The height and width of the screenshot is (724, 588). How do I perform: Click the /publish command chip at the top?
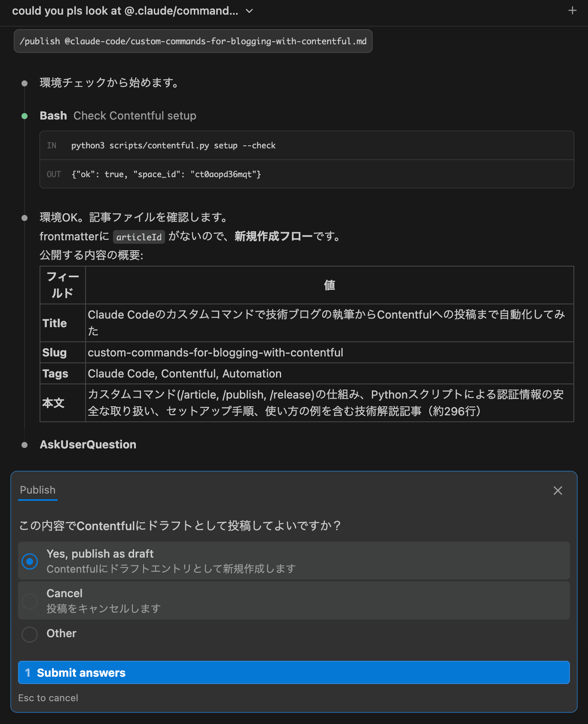pos(193,41)
